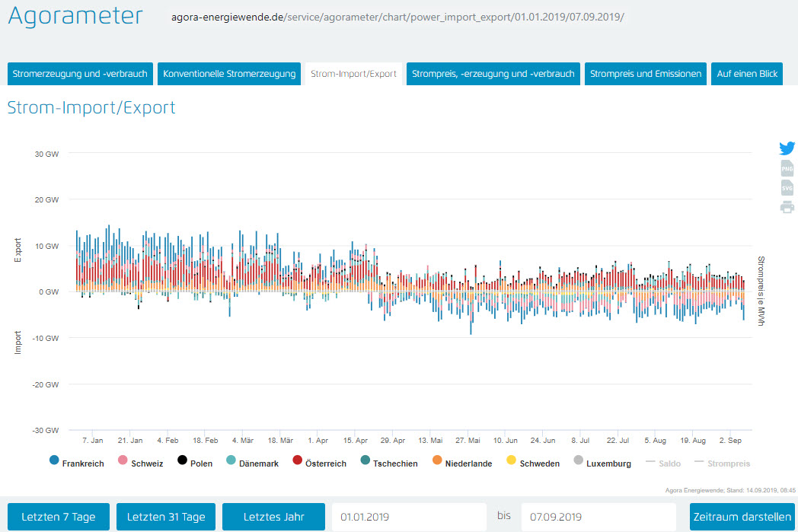Screen dimensions: 798x532
Task: Toggle Niederlande series in legend
Action: [x=462, y=462]
